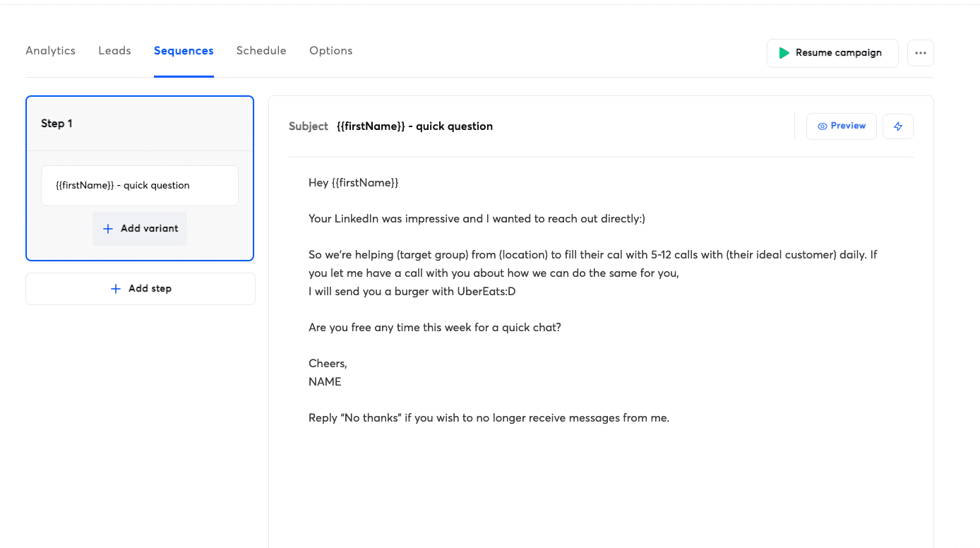Click the eye icon in Preview button
Viewport: 980px width, 548px height.
(823, 126)
